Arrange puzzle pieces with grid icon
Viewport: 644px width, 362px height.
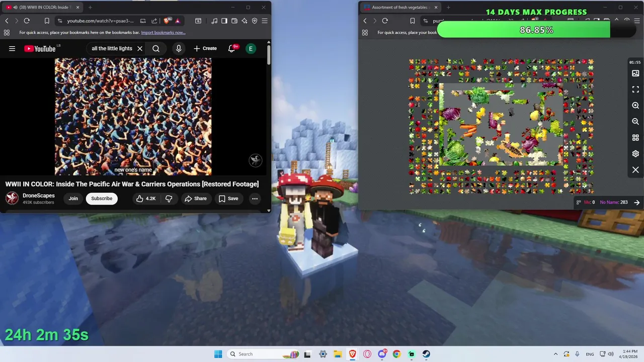click(635, 138)
